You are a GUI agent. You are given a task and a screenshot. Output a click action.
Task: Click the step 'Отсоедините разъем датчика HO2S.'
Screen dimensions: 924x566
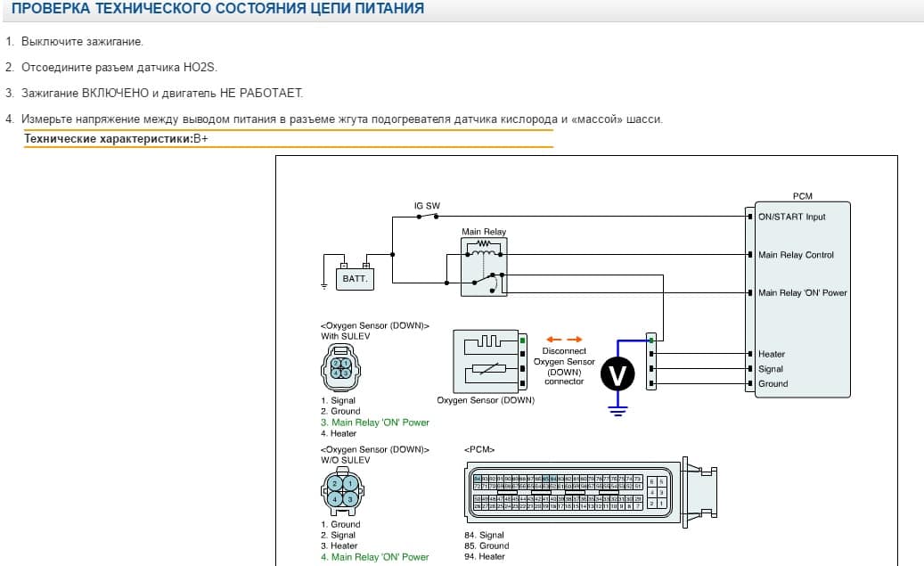point(119,67)
